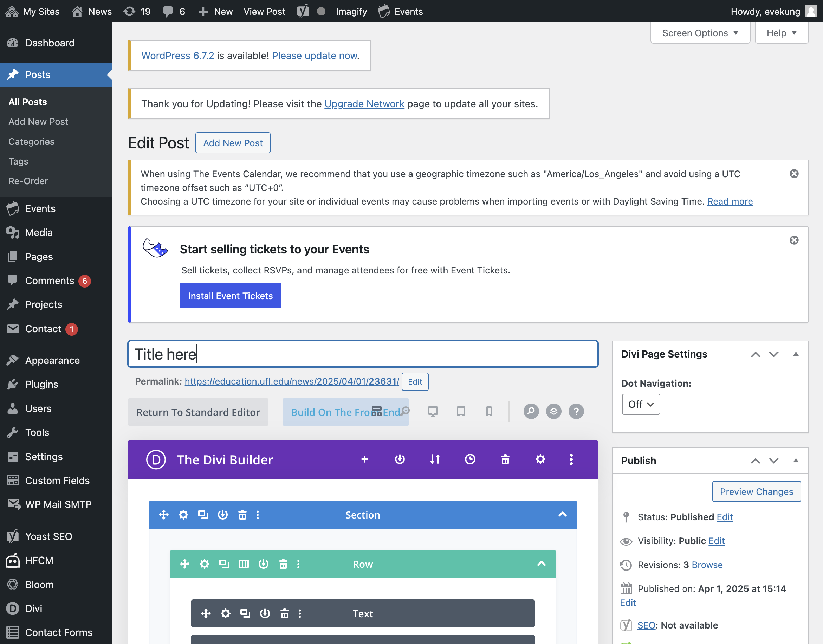Image resolution: width=823 pixels, height=644 pixels.
Task: Open Text module settings gear
Action: (225, 613)
